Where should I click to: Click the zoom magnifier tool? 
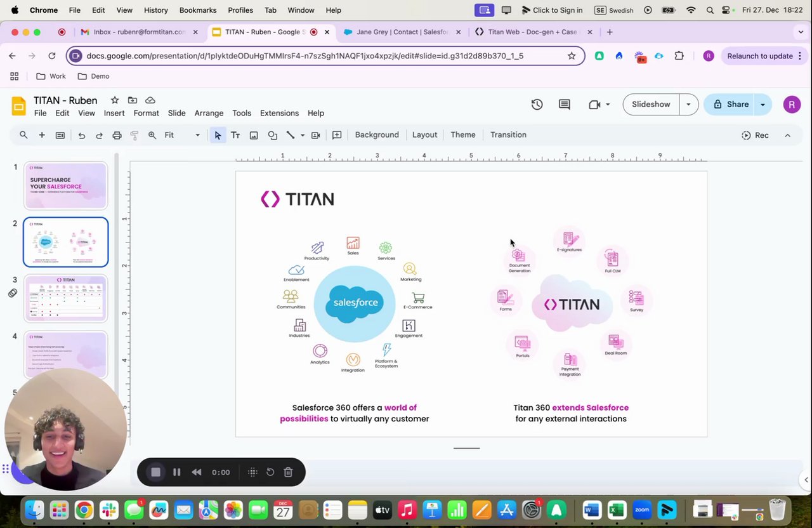[152, 135]
